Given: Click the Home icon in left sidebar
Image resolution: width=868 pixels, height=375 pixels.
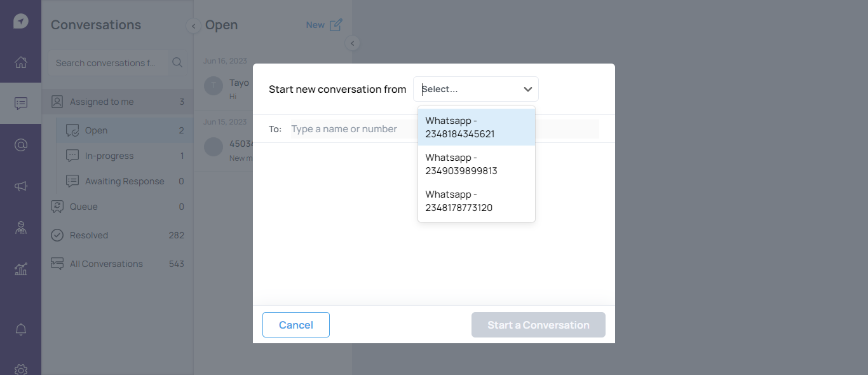Looking at the screenshot, I should pos(21,62).
